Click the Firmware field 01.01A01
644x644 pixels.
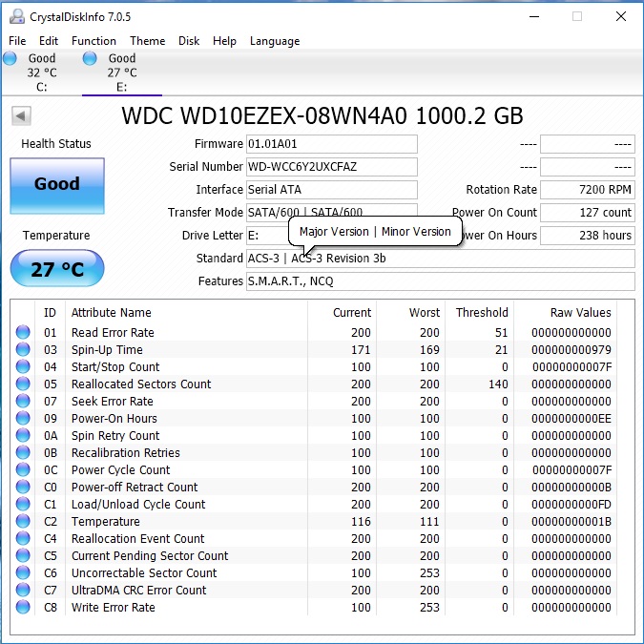pos(332,144)
